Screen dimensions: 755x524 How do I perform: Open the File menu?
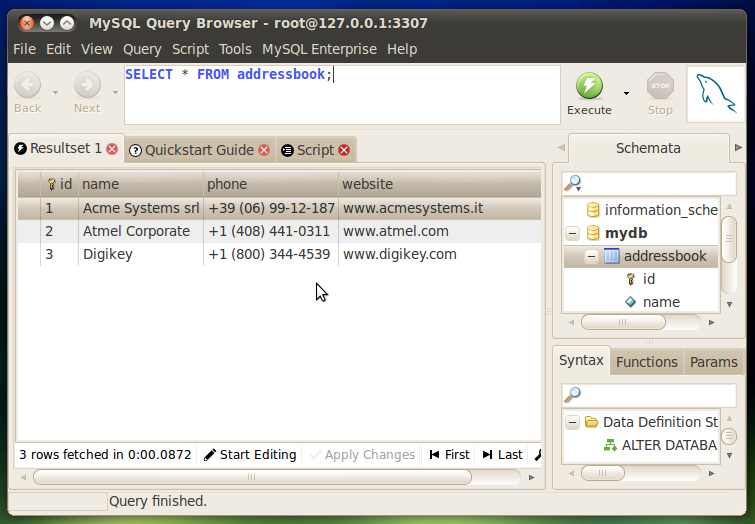[25, 49]
